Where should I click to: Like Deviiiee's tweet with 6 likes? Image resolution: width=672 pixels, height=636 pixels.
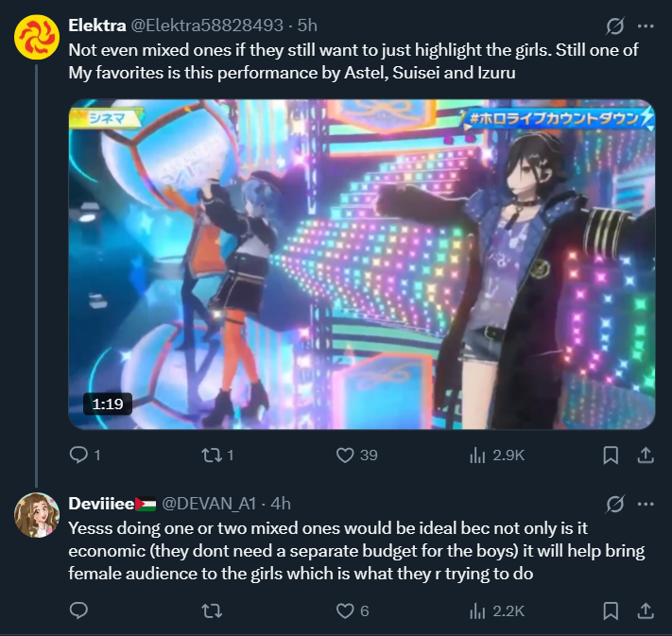click(x=352, y=610)
